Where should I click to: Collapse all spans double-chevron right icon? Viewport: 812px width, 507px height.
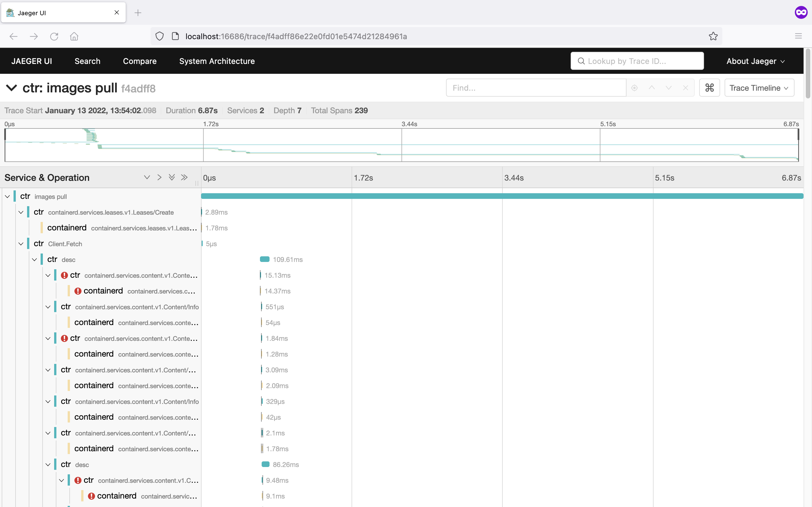point(184,177)
